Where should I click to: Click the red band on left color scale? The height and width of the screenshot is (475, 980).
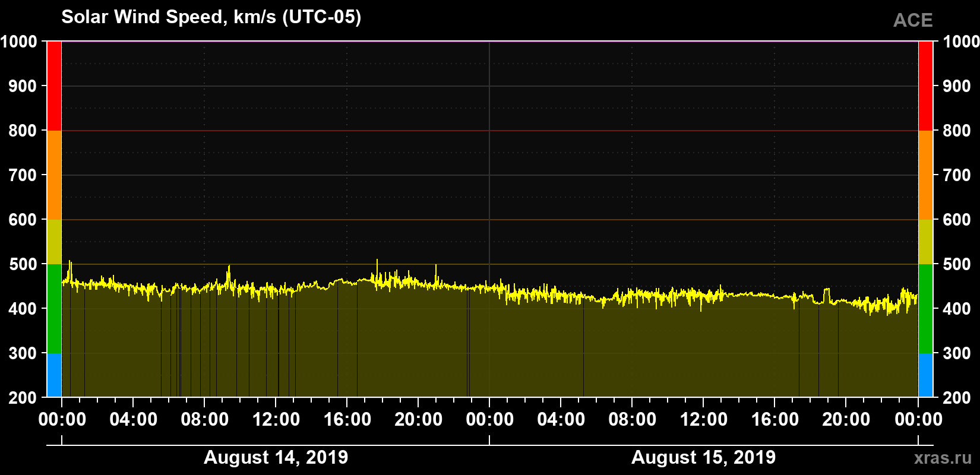click(x=54, y=86)
